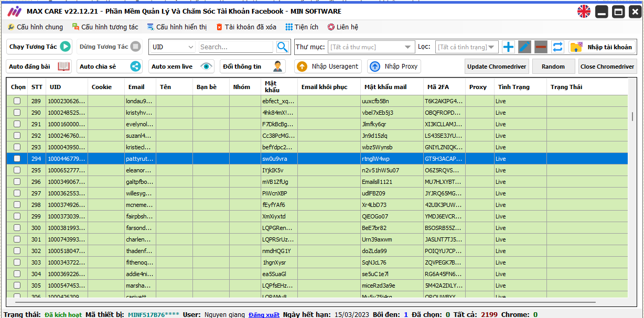This screenshot has width=644, height=318.
Task: Open Đổi thông tin change-info tool
Action: [x=253, y=67]
